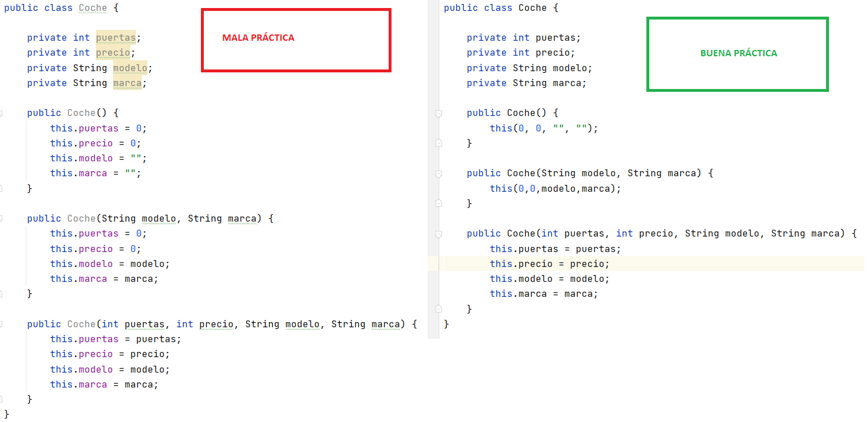Click four-parameter Coche constructor signature in right editor
Image resolution: width=868 pixels, height=422 pixels.
pyautogui.click(x=661, y=233)
